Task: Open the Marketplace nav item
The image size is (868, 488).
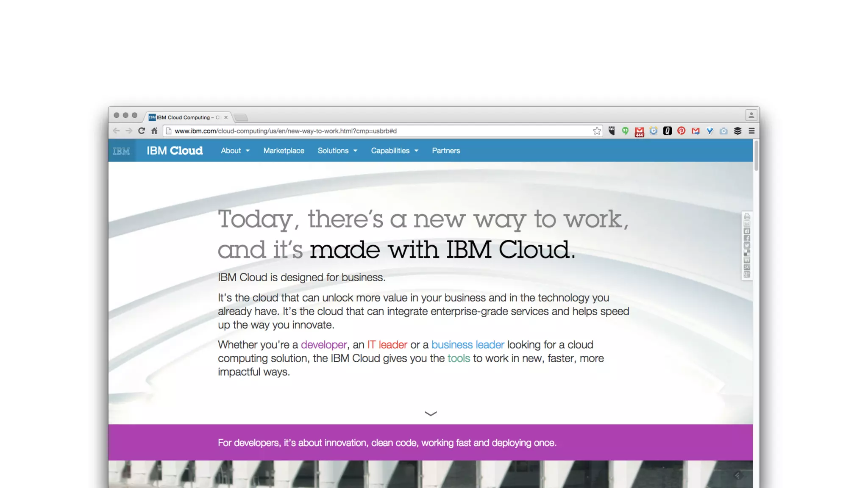Action: [284, 151]
